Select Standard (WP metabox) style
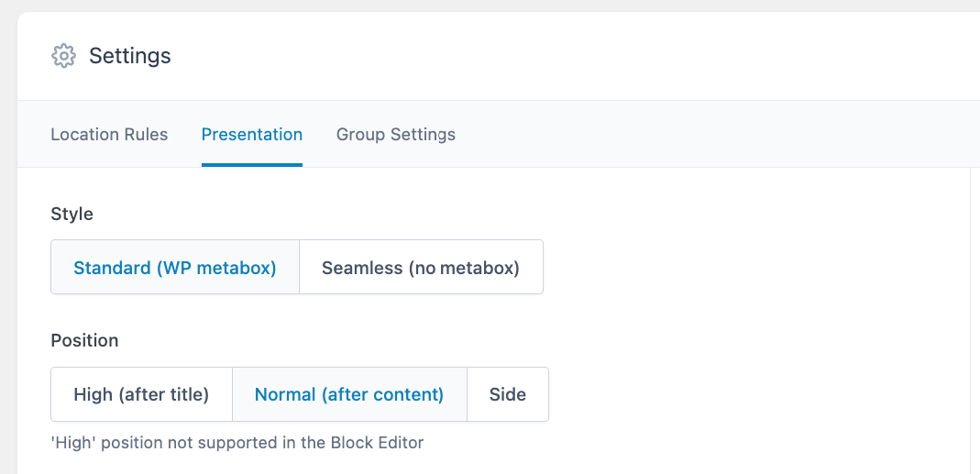 [x=175, y=268]
